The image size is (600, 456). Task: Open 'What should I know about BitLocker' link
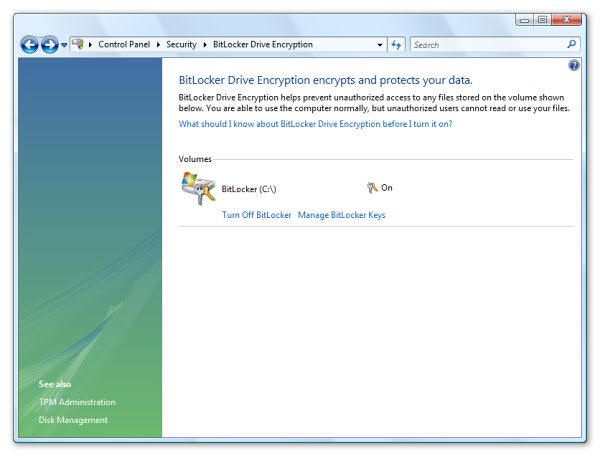click(x=315, y=124)
